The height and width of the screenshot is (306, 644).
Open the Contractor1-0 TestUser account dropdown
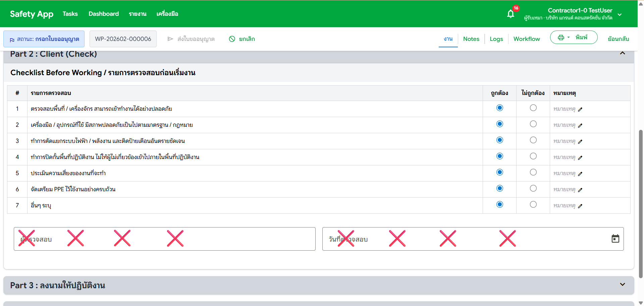(620, 15)
